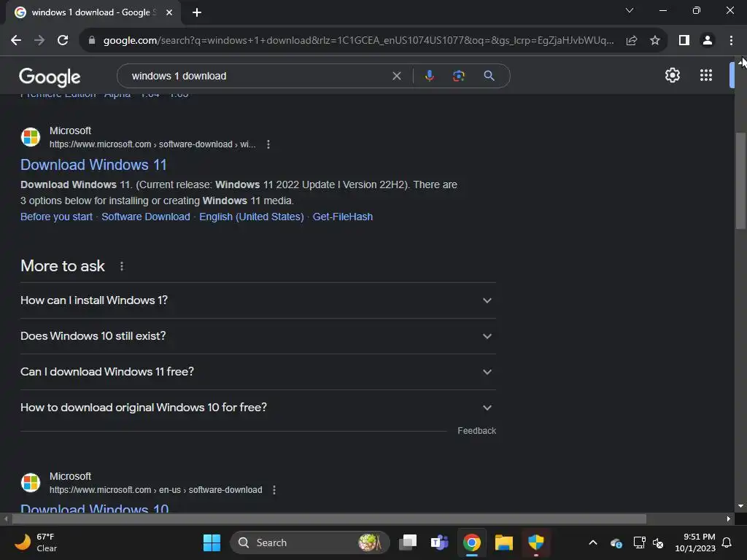Image resolution: width=747 pixels, height=560 pixels.
Task: Open File Explorer from taskbar
Action: point(503,542)
